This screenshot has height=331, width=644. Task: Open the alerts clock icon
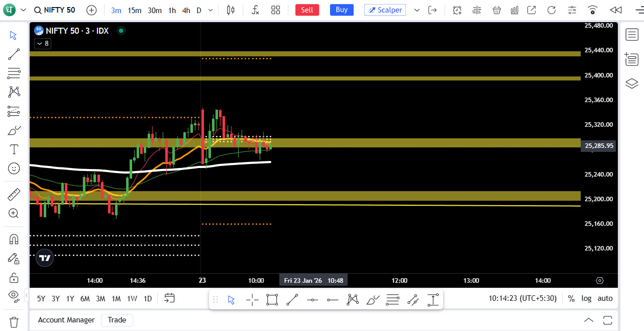pos(457,10)
